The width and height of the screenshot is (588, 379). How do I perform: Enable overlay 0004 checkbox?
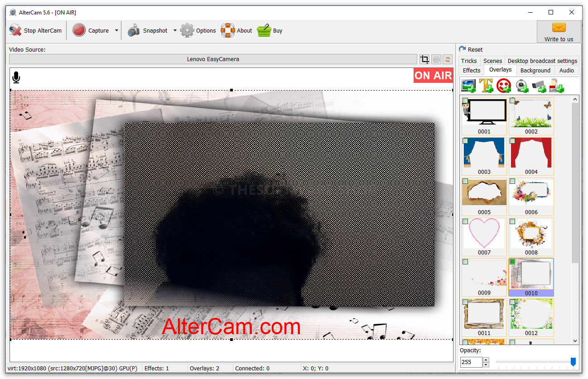[x=512, y=141]
